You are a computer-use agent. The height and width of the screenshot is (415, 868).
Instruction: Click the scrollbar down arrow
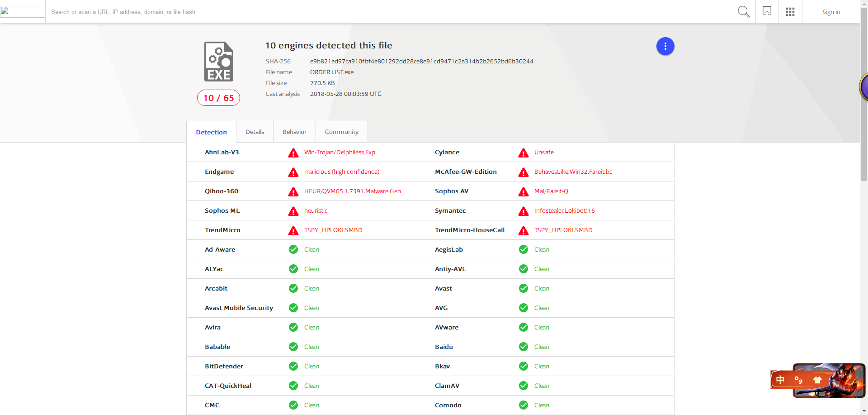point(864,411)
